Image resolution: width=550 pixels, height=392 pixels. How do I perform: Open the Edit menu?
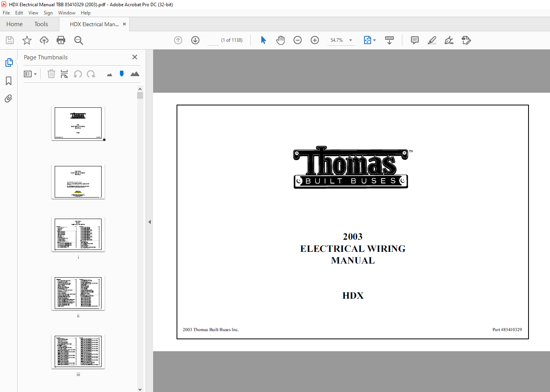(19, 13)
